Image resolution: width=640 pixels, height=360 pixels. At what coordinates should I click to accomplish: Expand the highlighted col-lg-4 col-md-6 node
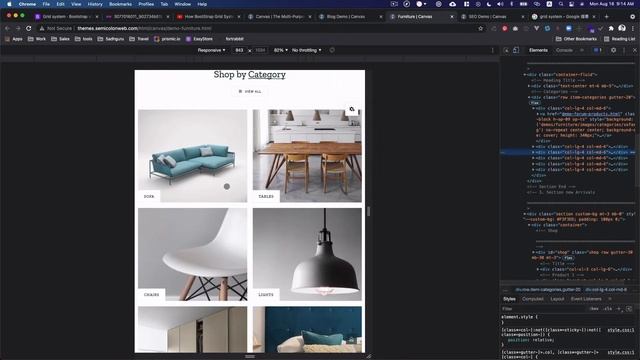pyautogui.click(x=533, y=152)
